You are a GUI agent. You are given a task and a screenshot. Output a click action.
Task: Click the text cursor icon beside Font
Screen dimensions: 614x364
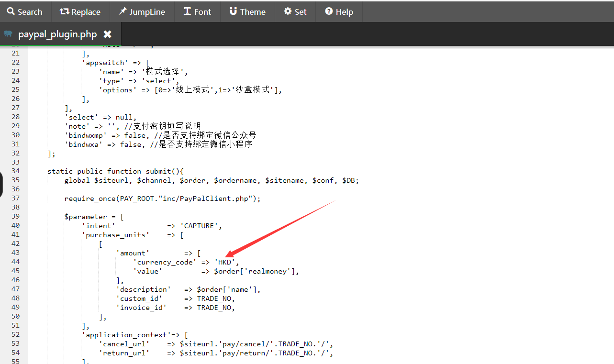[x=187, y=11]
